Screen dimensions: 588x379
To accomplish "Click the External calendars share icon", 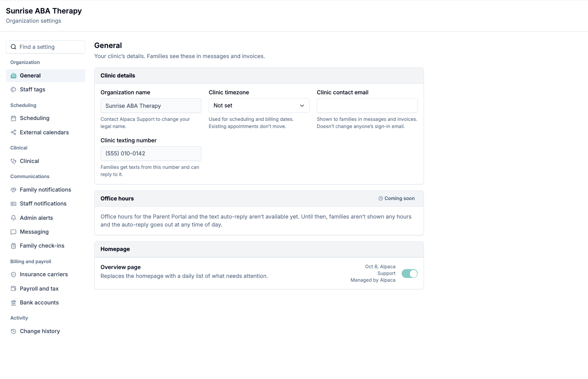I will coord(13,133).
